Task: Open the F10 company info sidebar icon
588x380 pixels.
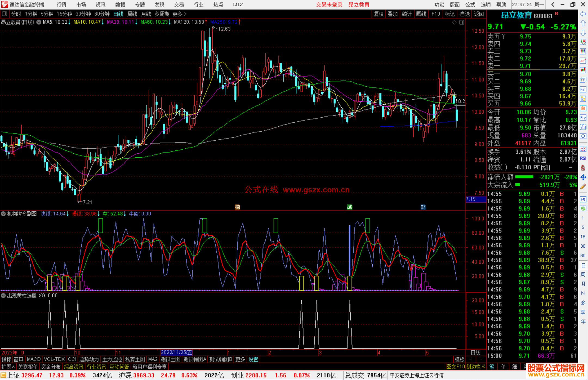Action: pyautogui.click(x=583, y=90)
